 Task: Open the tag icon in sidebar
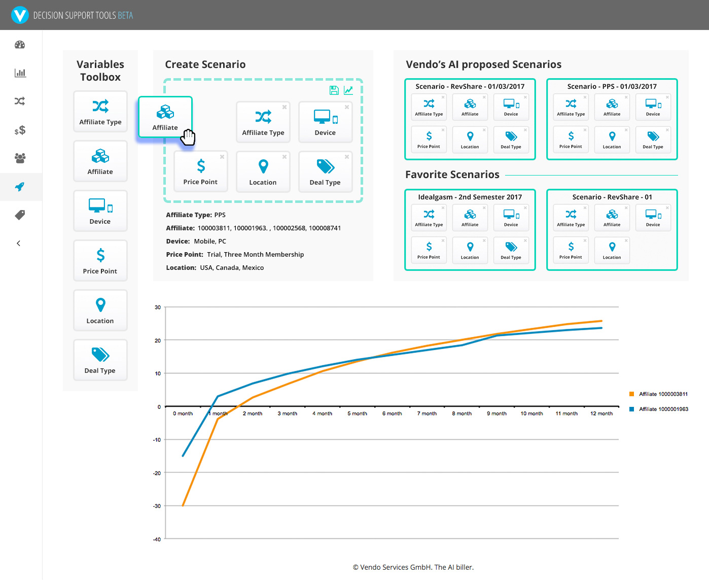20,215
